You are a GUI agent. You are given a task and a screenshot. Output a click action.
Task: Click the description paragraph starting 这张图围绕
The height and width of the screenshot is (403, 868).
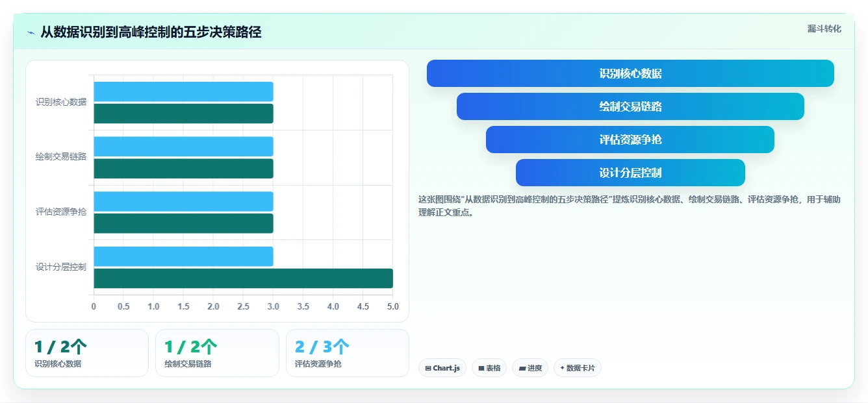click(x=629, y=206)
